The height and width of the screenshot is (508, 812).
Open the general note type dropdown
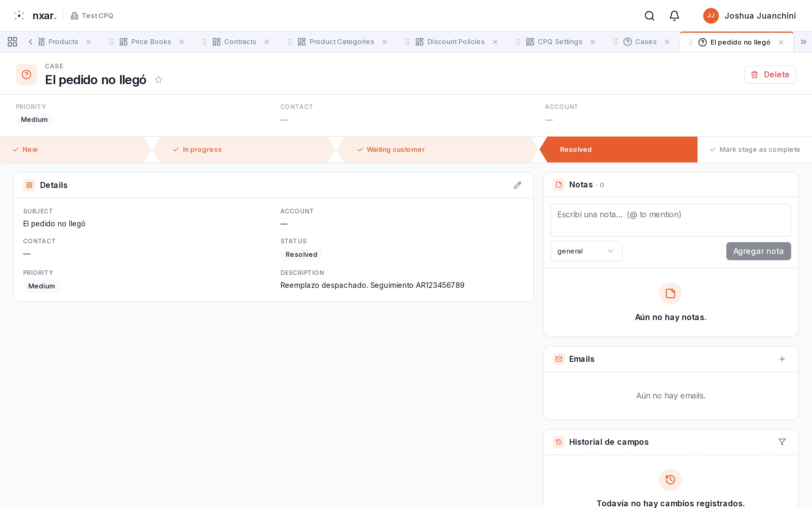[586, 251]
